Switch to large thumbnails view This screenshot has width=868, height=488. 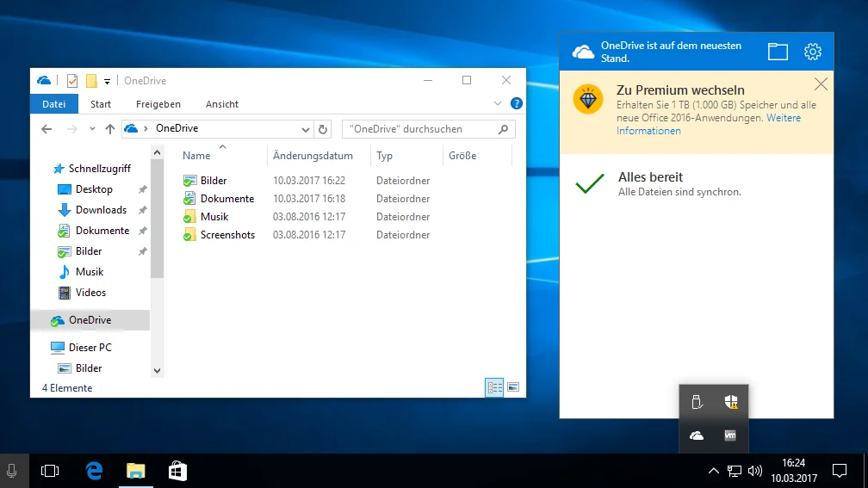pos(513,387)
